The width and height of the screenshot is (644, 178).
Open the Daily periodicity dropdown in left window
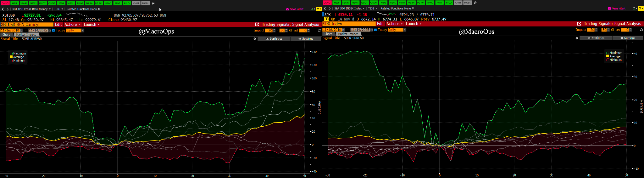tap(83, 31)
